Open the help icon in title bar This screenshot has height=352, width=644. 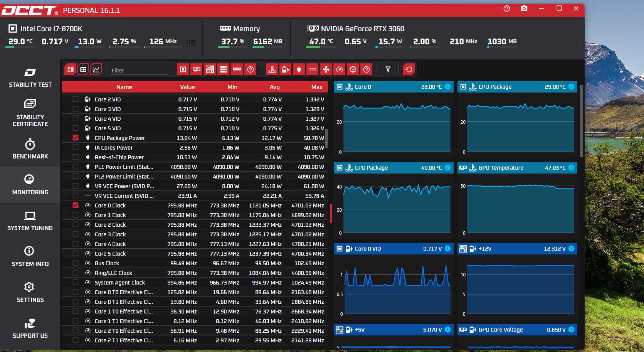(x=507, y=8)
